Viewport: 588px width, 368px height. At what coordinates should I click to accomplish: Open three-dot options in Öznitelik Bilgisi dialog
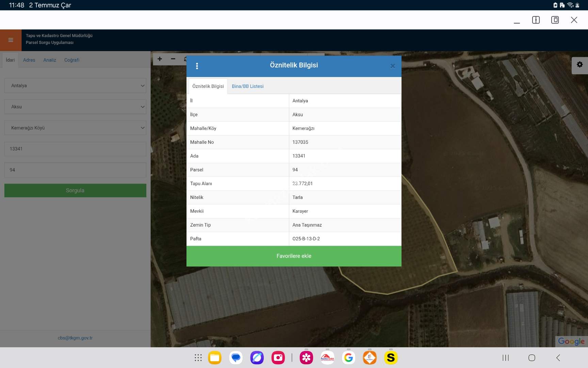(197, 66)
